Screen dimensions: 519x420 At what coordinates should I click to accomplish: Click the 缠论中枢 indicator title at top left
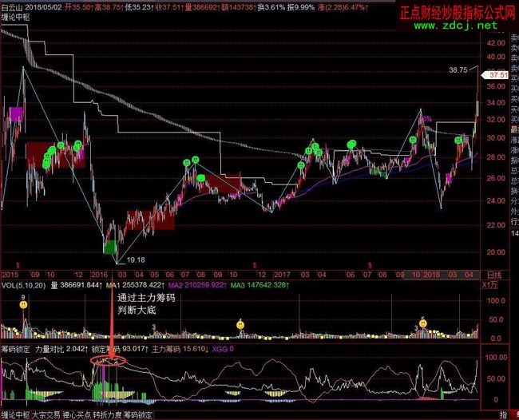click(17, 16)
